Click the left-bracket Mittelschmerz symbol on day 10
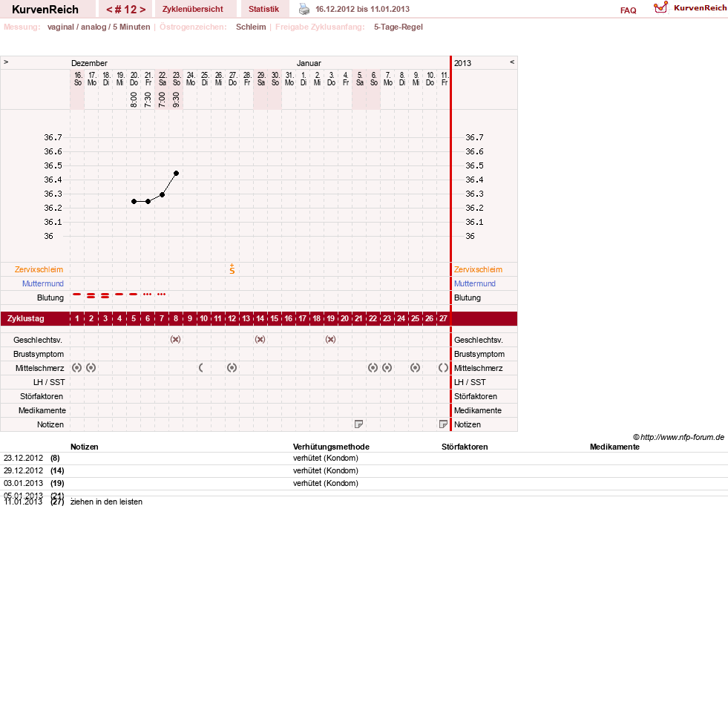Image resolution: width=728 pixels, height=713 pixels. [201, 368]
